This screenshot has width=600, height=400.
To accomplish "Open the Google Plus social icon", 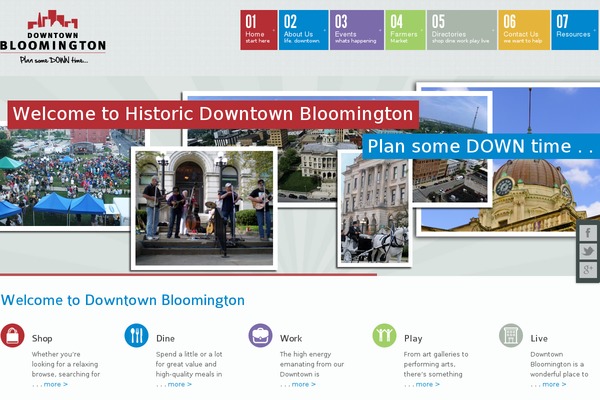I will (588, 270).
